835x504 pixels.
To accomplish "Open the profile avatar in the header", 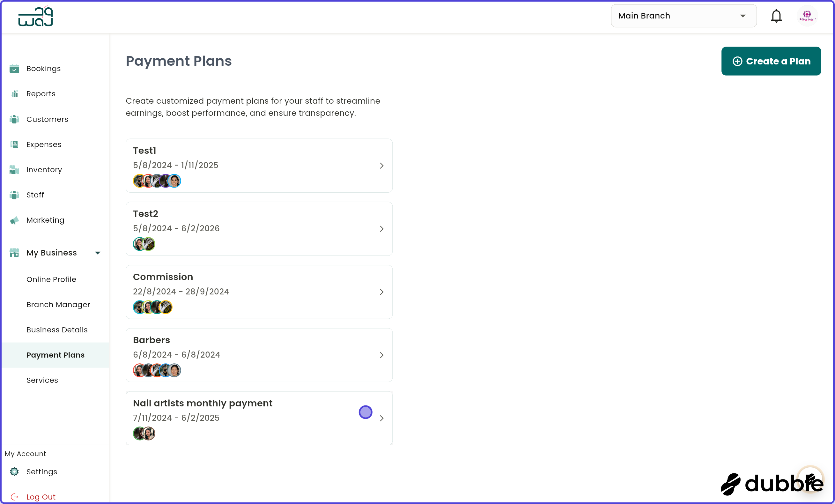I will (x=808, y=16).
